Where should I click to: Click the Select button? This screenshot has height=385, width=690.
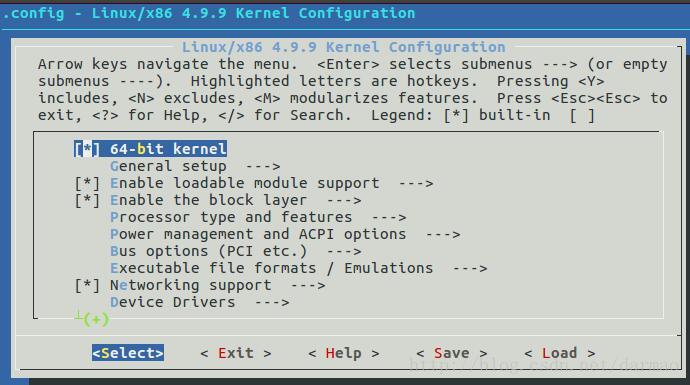(x=128, y=353)
